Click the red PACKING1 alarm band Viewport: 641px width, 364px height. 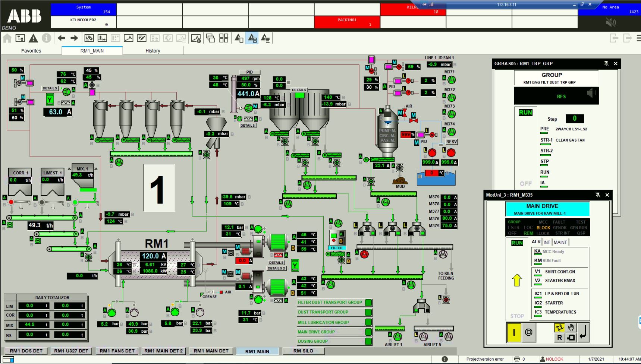tap(347, 22)
